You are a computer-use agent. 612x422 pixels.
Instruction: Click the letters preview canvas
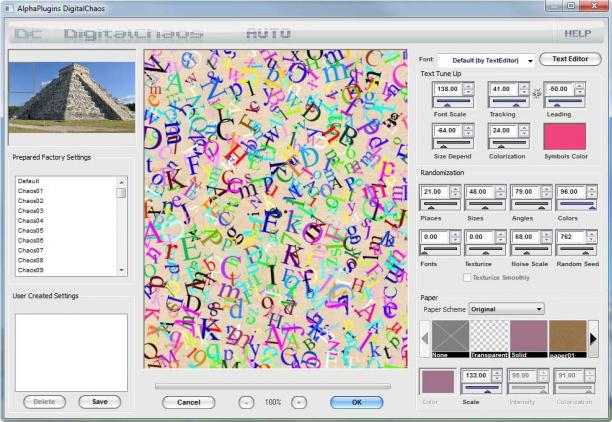coord(276,208)
